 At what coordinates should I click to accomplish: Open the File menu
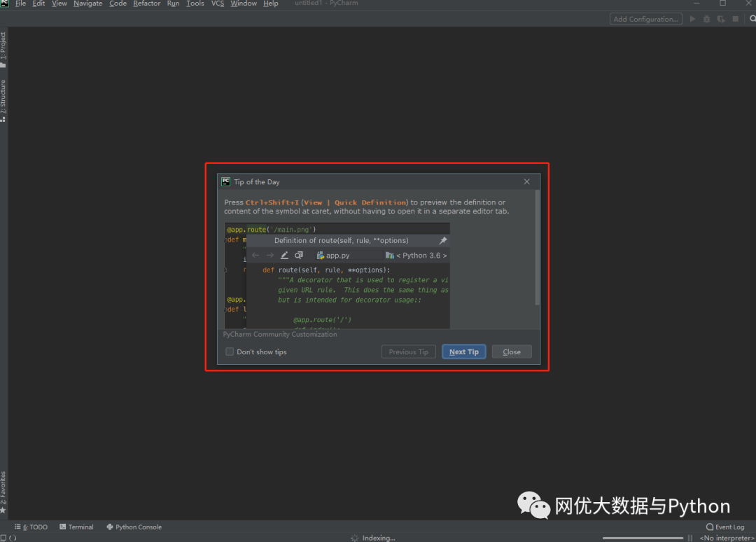pyautogui.click(x=21, y=4)
